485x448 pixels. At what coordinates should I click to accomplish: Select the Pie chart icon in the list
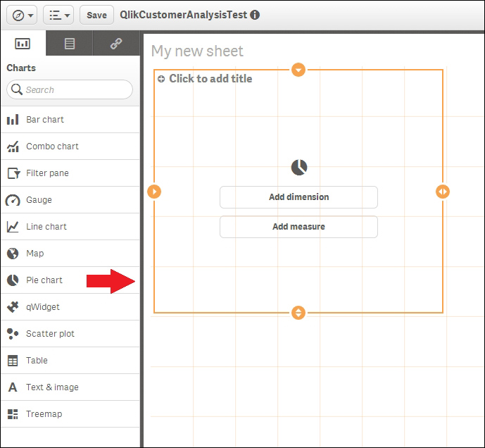pos(13,280)
